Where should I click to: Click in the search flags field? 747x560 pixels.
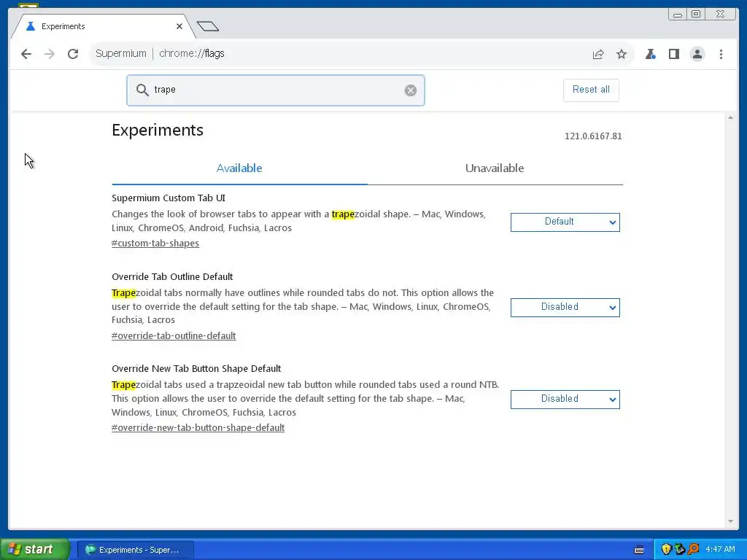(275, 90)
